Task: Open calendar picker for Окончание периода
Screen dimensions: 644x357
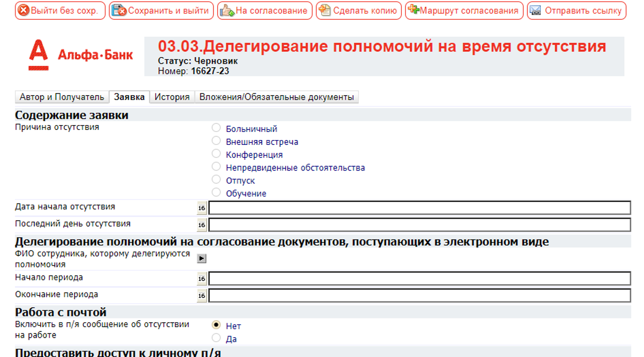Action: (x=202, y=296)
